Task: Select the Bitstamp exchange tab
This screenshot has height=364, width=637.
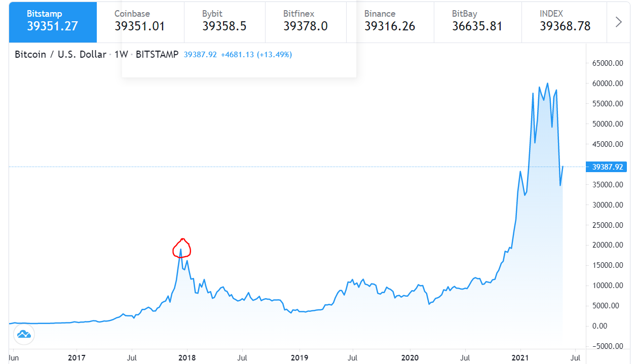Action: [53, 21]
